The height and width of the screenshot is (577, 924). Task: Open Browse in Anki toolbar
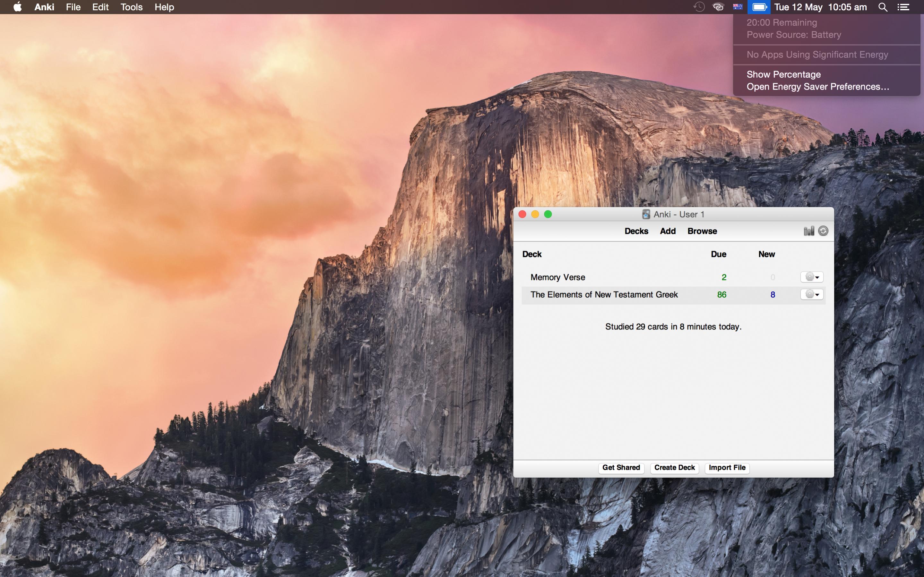click(x=702, y=231)
